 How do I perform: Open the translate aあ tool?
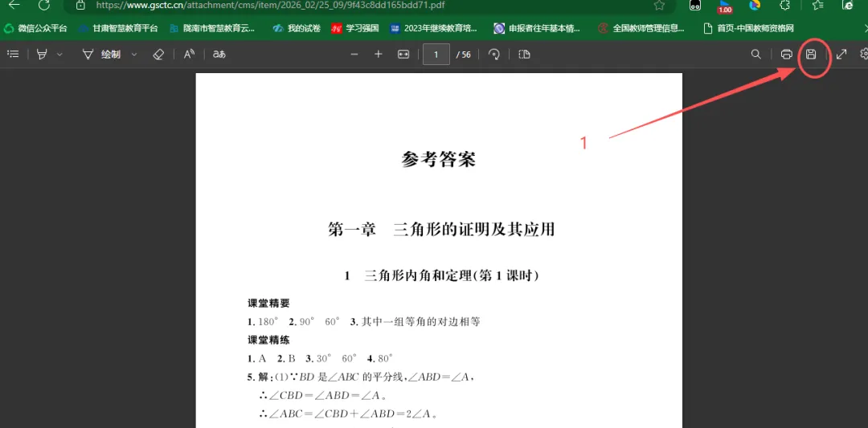(x=219, y=54)
